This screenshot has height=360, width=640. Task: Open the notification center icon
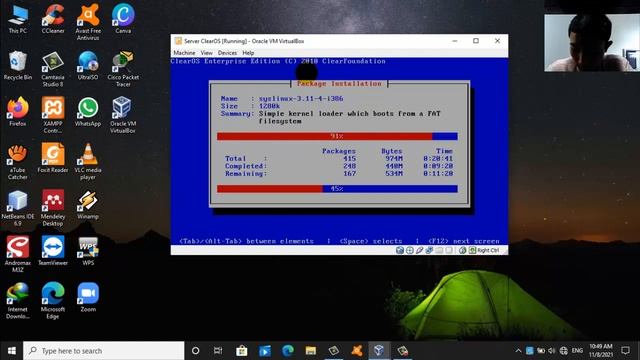point(625,351)
